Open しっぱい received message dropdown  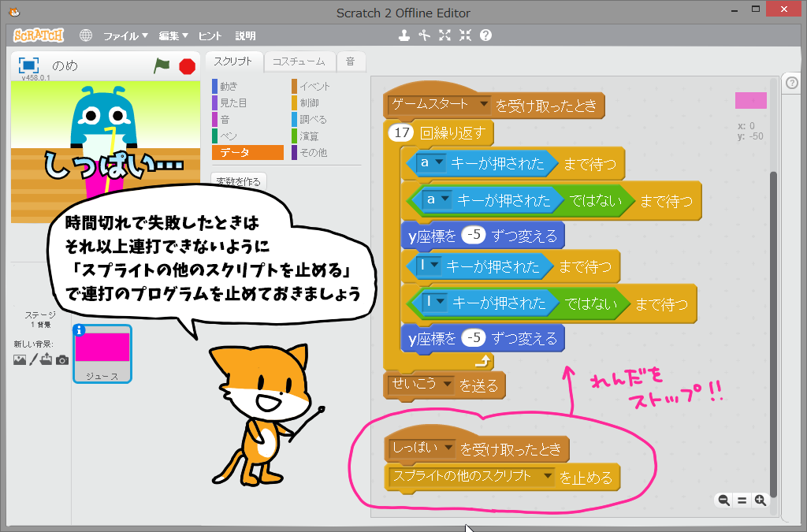click(x=448, y=448)
